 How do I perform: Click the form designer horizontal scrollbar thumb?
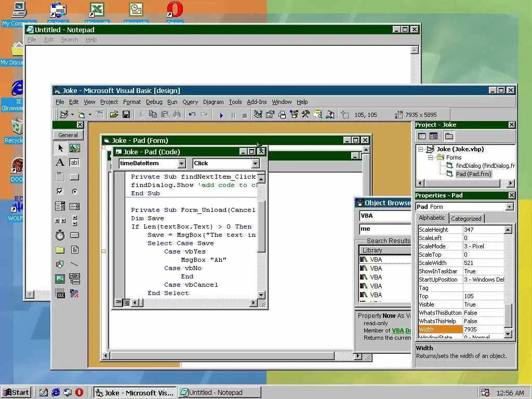coord(222,356)
